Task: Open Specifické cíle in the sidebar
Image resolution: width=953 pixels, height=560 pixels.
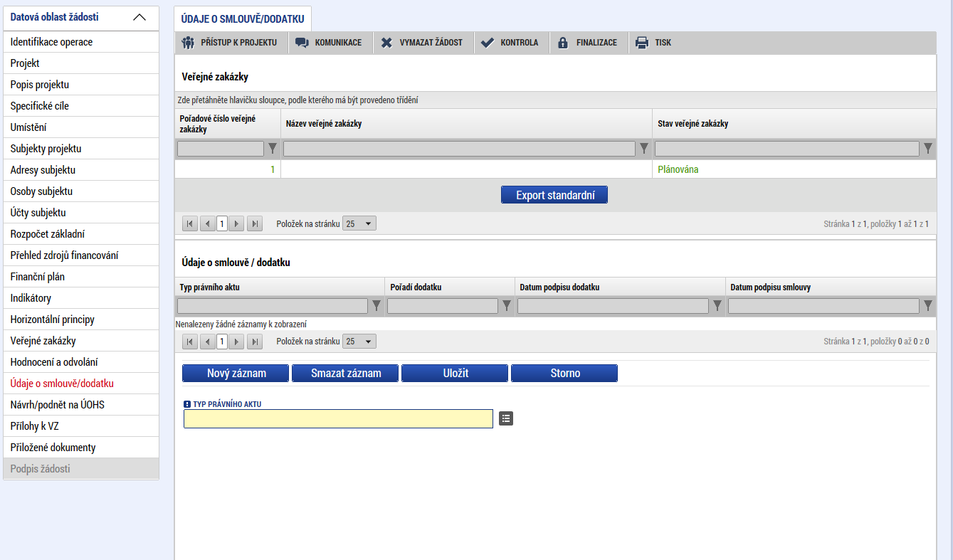Action: pos(81,106)
